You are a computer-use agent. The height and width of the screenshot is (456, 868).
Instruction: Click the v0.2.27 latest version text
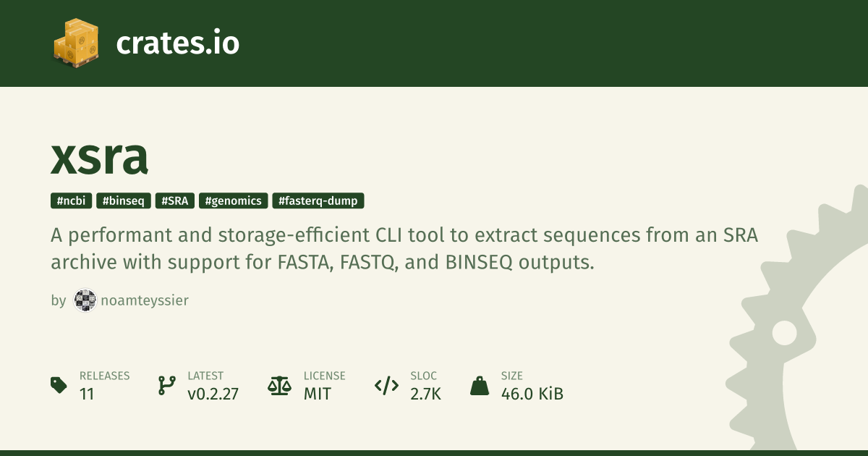point(213,394)
